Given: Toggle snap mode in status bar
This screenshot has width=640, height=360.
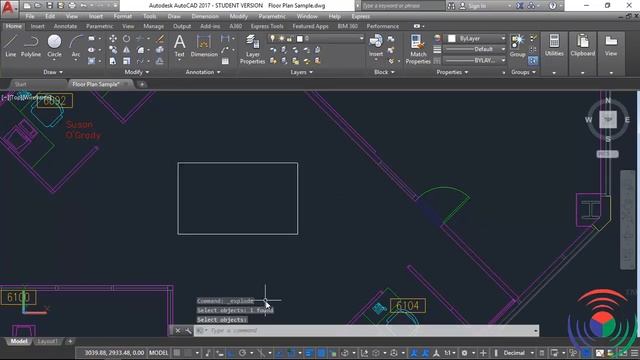Looking at the screenshot, I should click(x=188, y=353).
